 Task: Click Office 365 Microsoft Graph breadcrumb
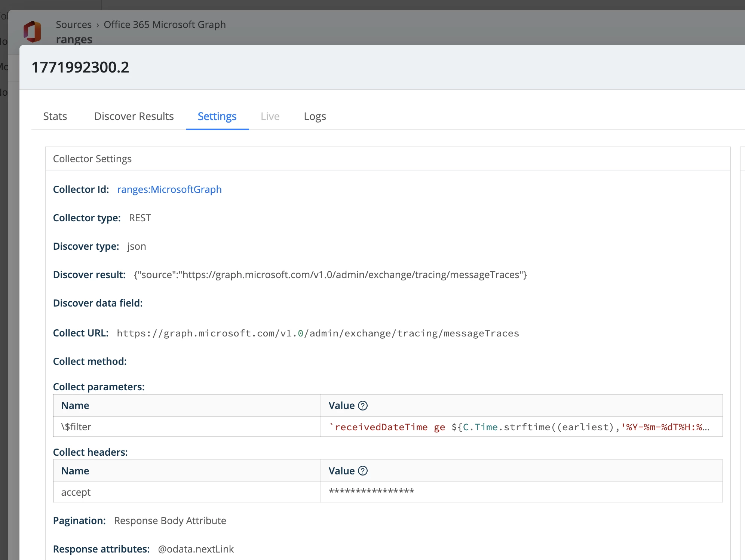click(x=165, y=25)
